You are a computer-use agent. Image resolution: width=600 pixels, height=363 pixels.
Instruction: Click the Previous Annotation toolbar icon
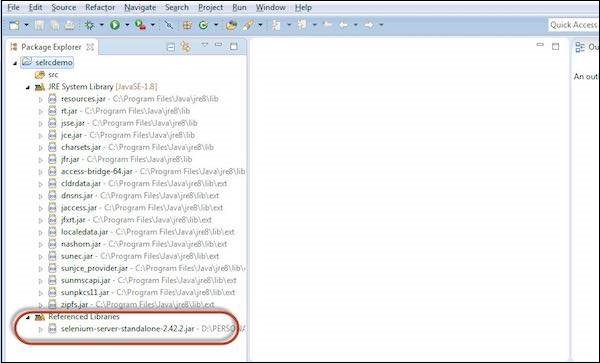[x=302, y=25]
